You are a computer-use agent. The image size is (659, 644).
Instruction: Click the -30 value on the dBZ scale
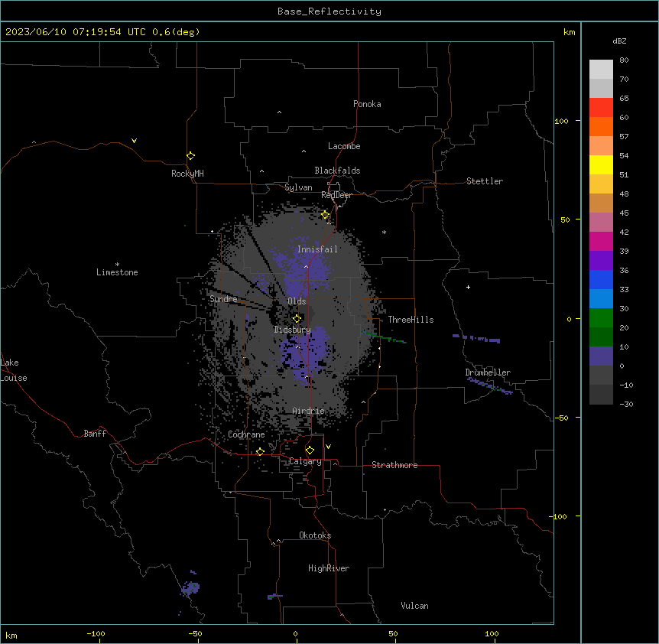pos(626,404)
